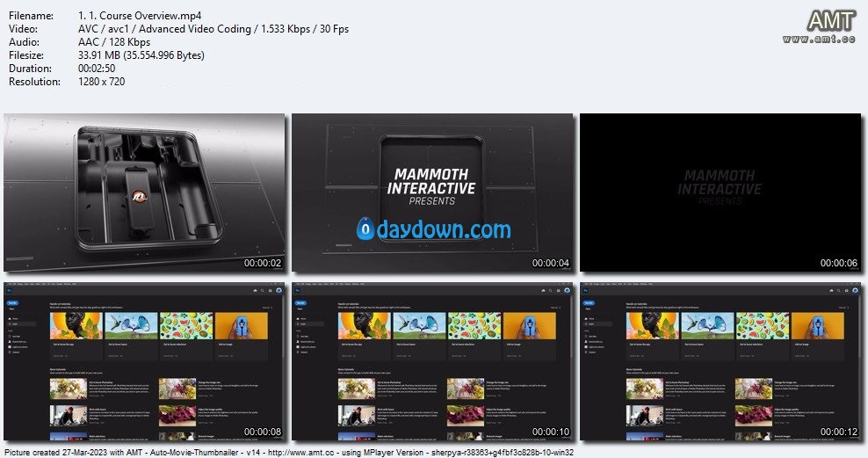Screen dimensions: 868x458
Task: Click the audio value 'AAC / 128 Kbps'
Action: (114, 42)
